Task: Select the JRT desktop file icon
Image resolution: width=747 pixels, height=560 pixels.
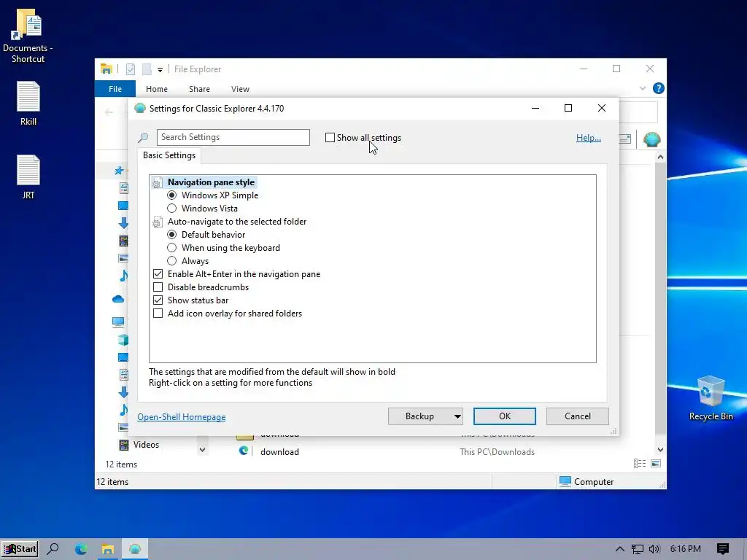Action: click(x=28, y=176)
